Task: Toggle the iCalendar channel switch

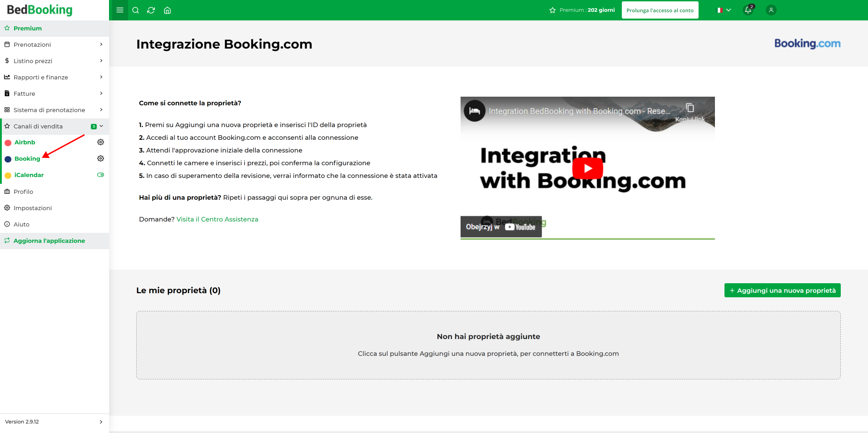Action: coord(101,175)
